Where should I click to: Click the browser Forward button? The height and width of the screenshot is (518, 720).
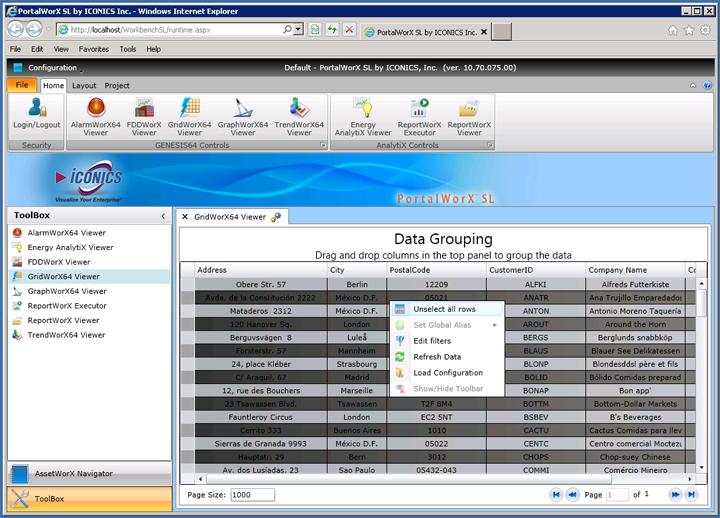pyautogui.click(x=34, y=29)
